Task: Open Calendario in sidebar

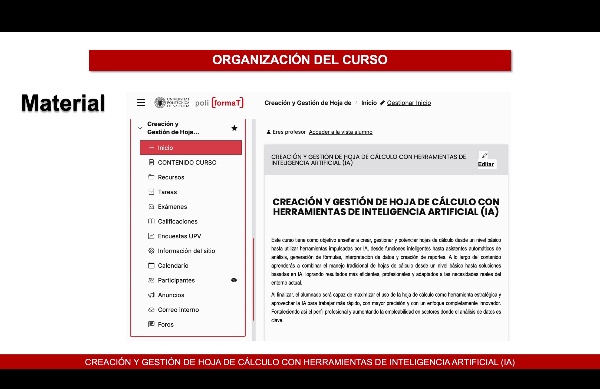Action: coord(173,265)
